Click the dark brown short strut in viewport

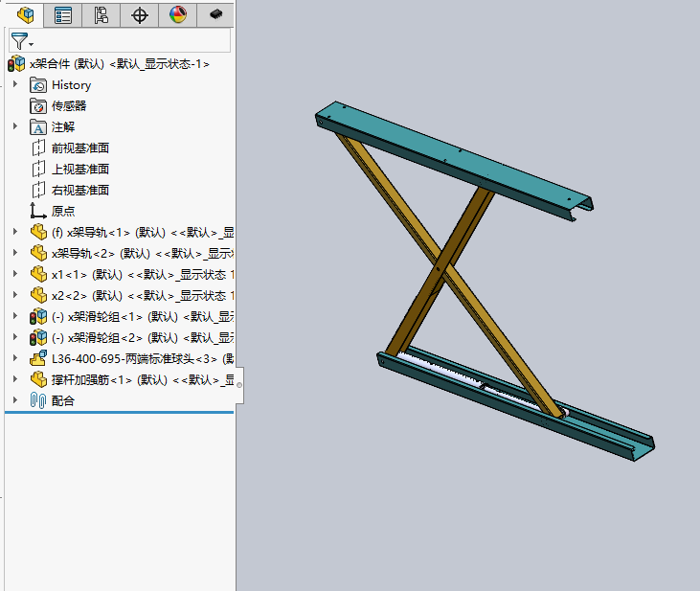[x=422, y=297]
